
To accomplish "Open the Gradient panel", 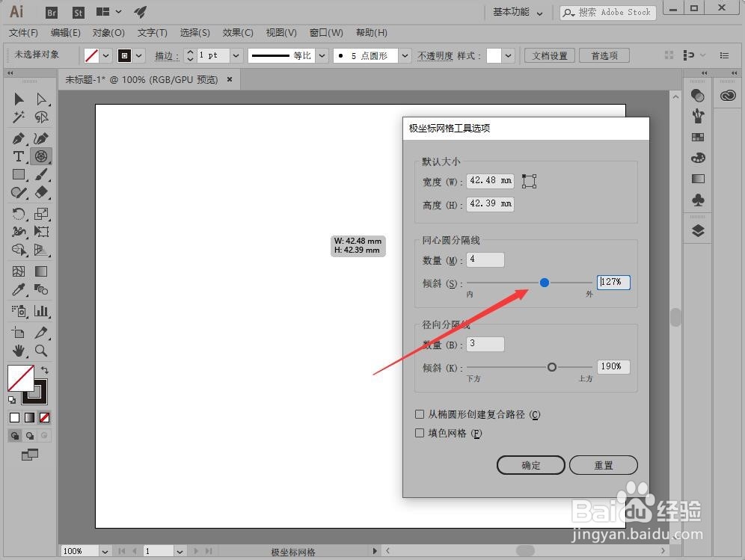I will point(697,179).
